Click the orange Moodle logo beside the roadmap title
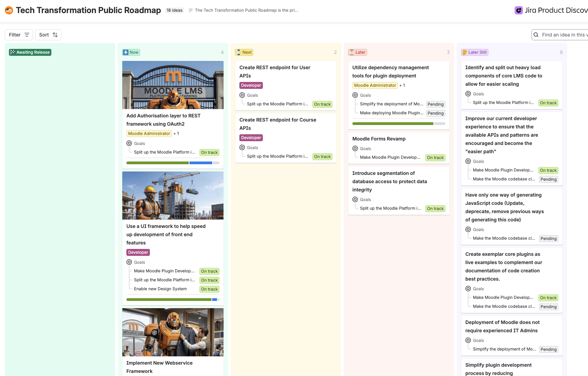 (x=9, y=10)
